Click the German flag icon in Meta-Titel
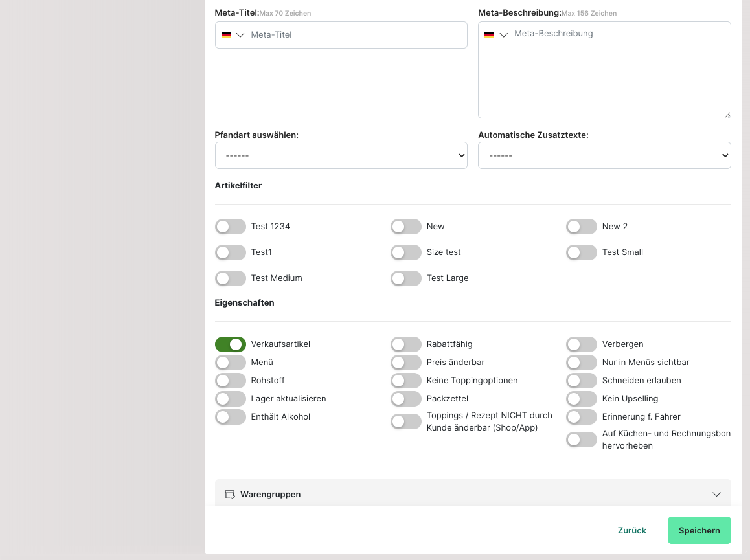Viewport: 750px width, 560px height. [x=226, y=35]
